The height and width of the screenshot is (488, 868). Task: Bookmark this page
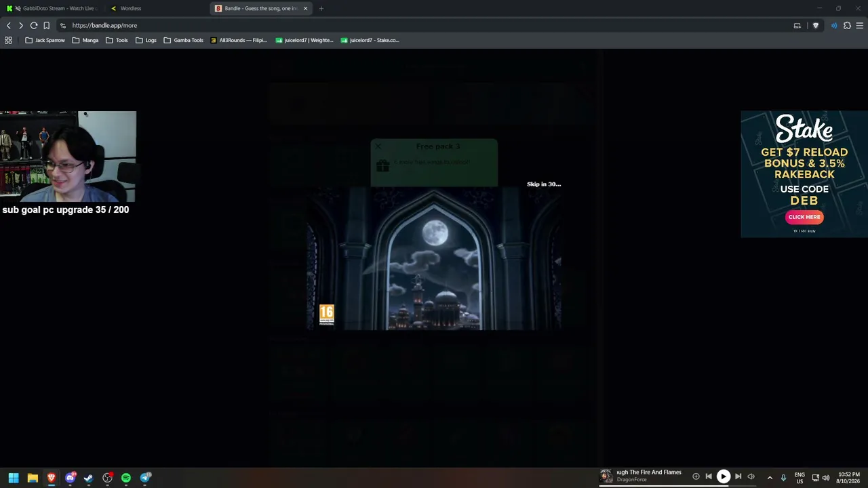click(47, 26)
